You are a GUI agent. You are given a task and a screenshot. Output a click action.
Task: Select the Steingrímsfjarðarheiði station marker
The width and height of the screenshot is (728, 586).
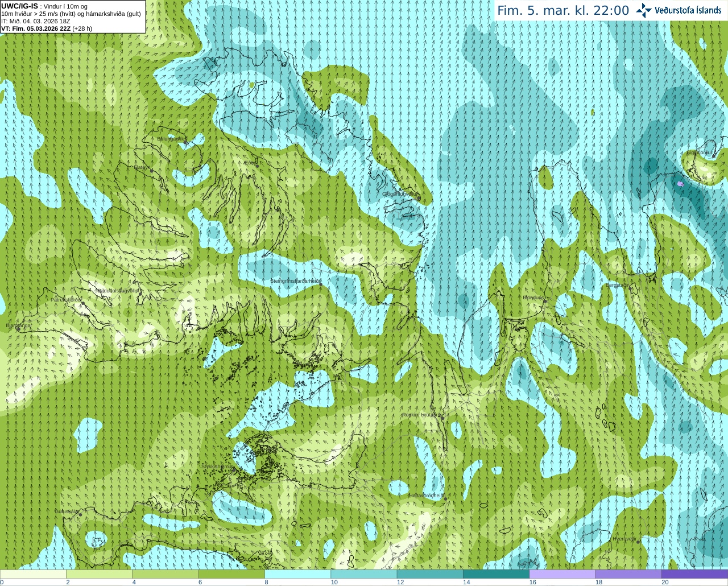pos(320,283)
